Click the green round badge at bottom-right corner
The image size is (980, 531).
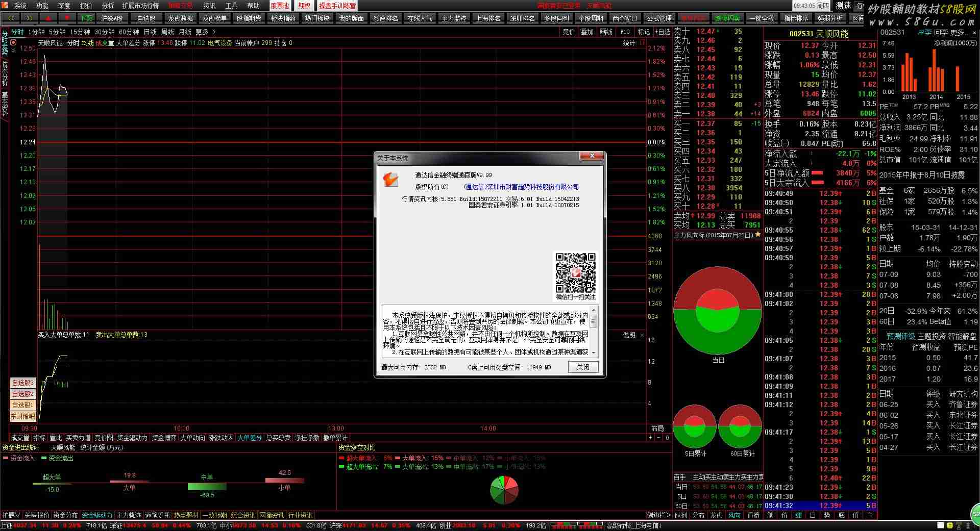pyautogui.click(x=975, y=514)
